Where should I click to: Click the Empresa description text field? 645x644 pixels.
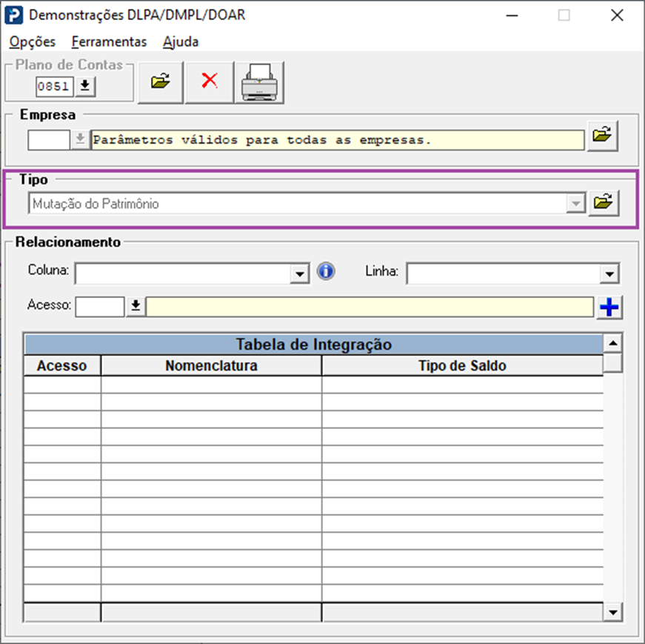(x=337, y=140)
